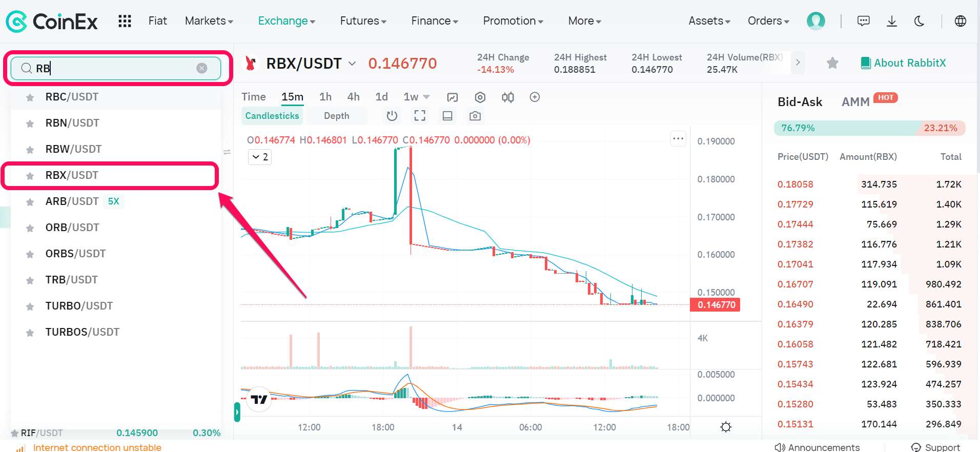Screen dimensions: 980x452
Task: Expand the Promotion menu
Action: [x=513, y=21]
